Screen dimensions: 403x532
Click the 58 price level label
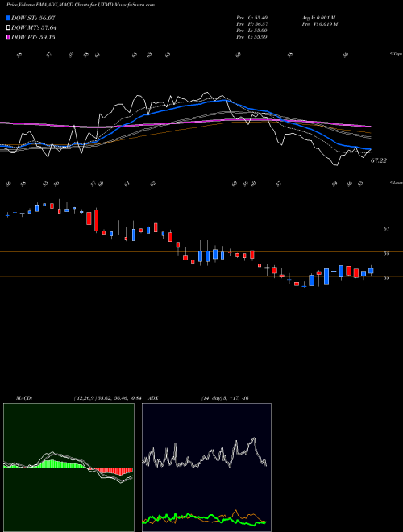(386, 253)
